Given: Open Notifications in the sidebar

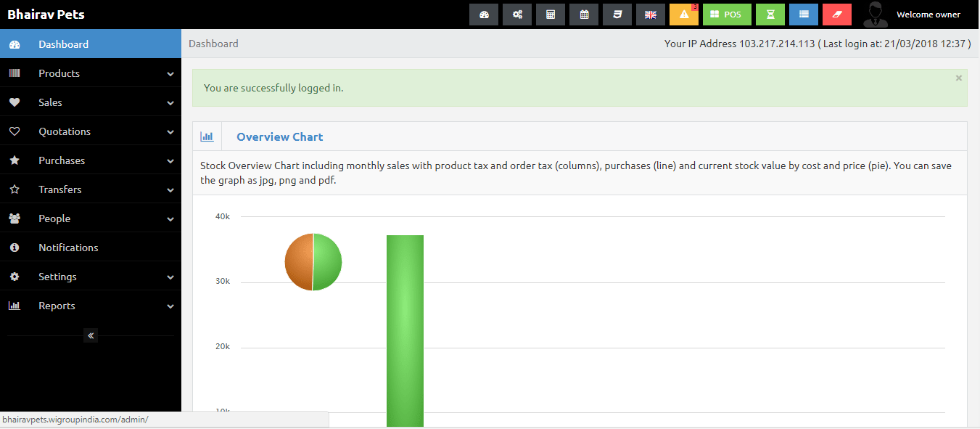Looking at the screenshot, I should click(x=91, y=247).
